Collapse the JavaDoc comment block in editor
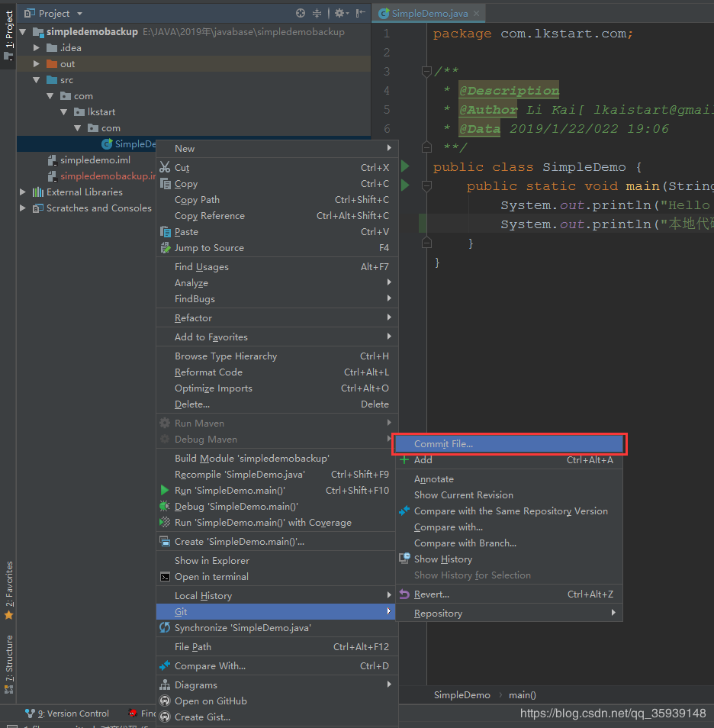714x728 pixels. [x=426, y=72]
